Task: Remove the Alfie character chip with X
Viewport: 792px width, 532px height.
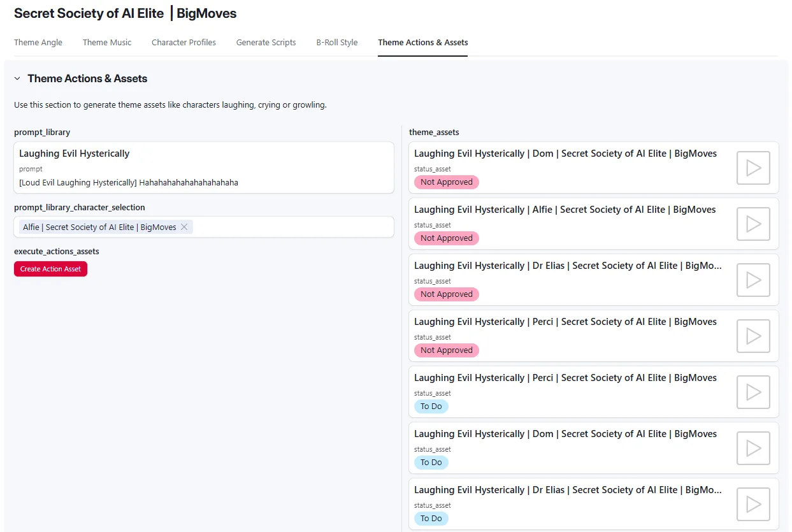Action: click(x=184, y=227)
